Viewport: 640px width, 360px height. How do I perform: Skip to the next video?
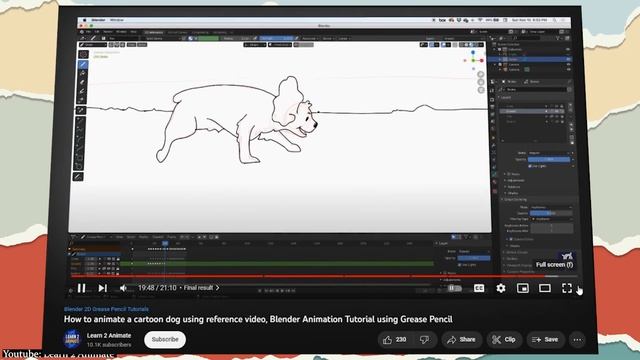[x=102, y=288]
